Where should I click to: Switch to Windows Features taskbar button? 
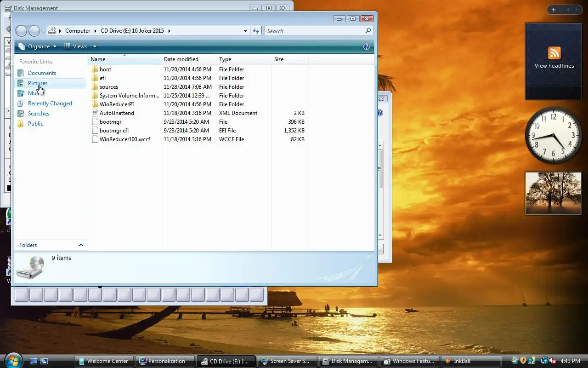tap(410, 361)
